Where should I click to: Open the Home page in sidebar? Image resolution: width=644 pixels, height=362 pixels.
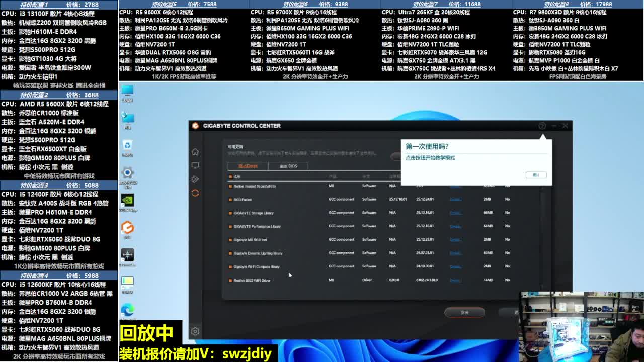195,152
